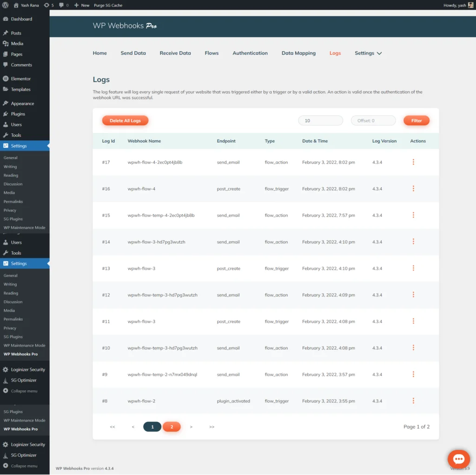
Task: Open the Flows tab
Action: pyautogui.click(x=212, y=53)
